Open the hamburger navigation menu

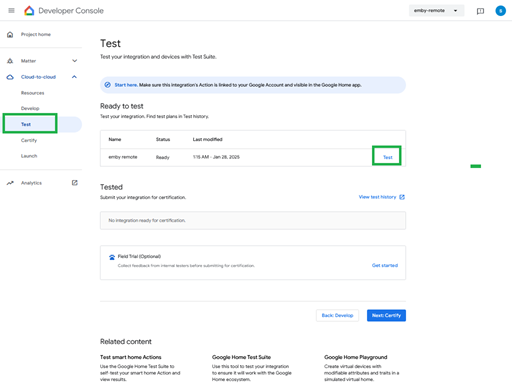pos(11,11)
